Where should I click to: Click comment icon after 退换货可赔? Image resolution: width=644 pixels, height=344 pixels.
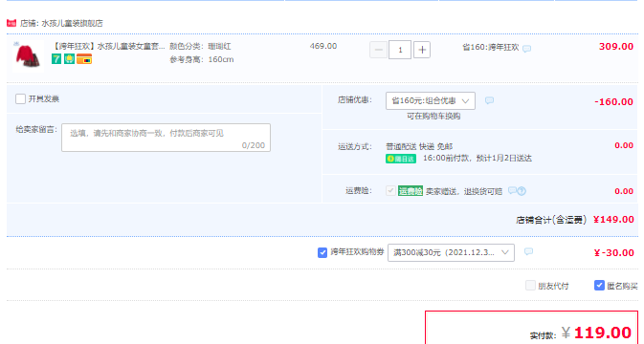tap(512, 191)
